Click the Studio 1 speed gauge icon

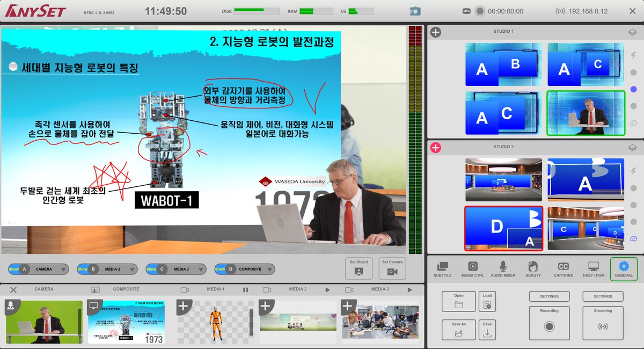[633, 123]
